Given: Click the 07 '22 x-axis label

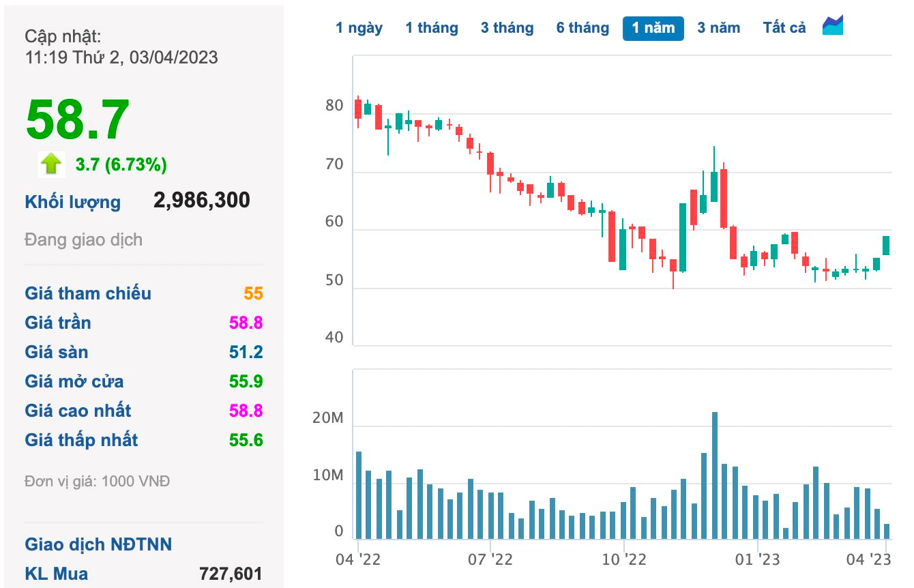Looking at the screenshot, I should tap(491, 559).
